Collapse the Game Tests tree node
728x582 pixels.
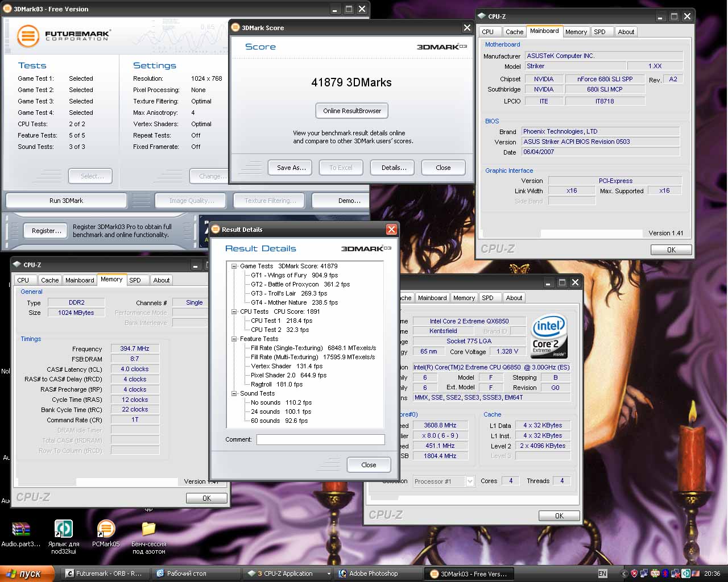[234, 266]
